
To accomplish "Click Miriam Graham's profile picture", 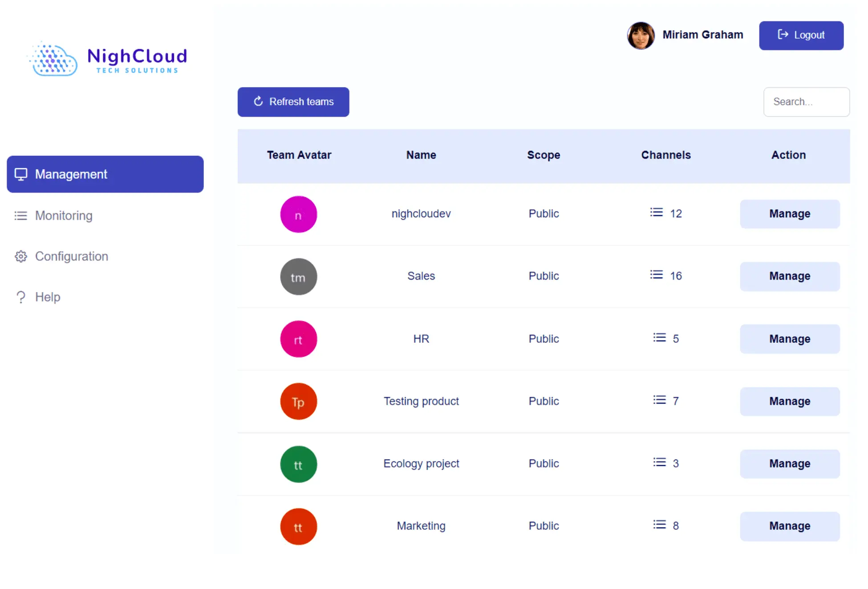I will pos(641,35).
